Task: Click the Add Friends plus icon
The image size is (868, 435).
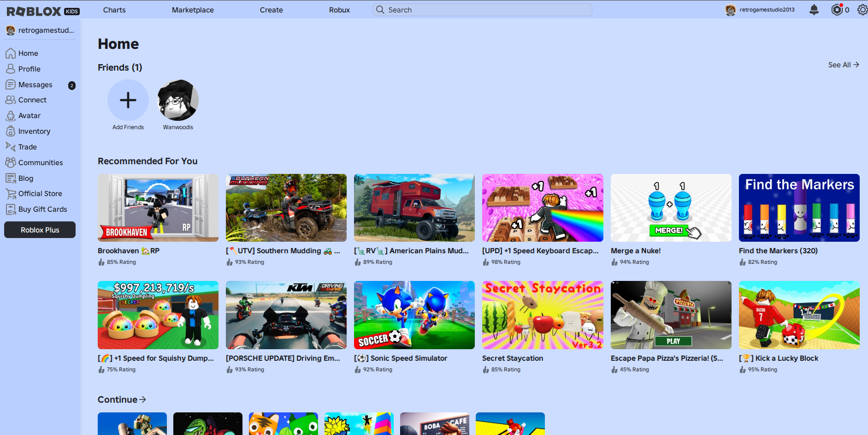Action: (128, 100)
